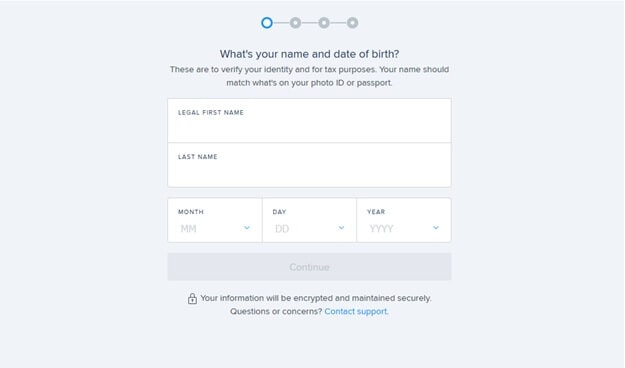Click the third progress step circle
The height and width of the screenshot is (368, 625).
tap(324, 23)
